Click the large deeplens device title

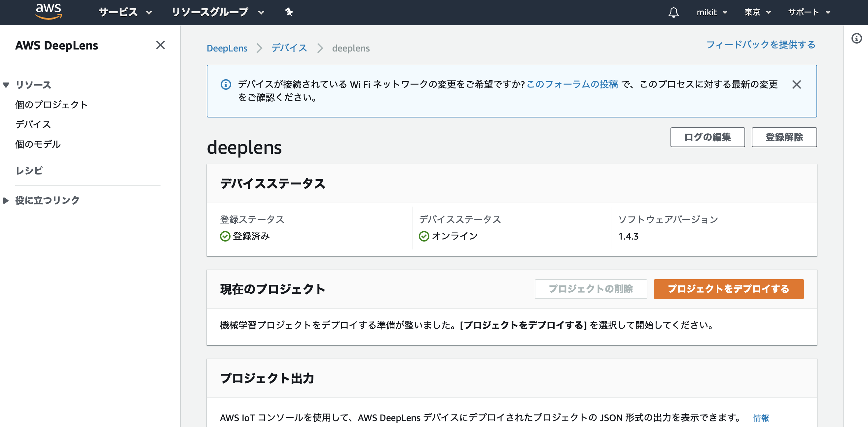click(244, 148)
